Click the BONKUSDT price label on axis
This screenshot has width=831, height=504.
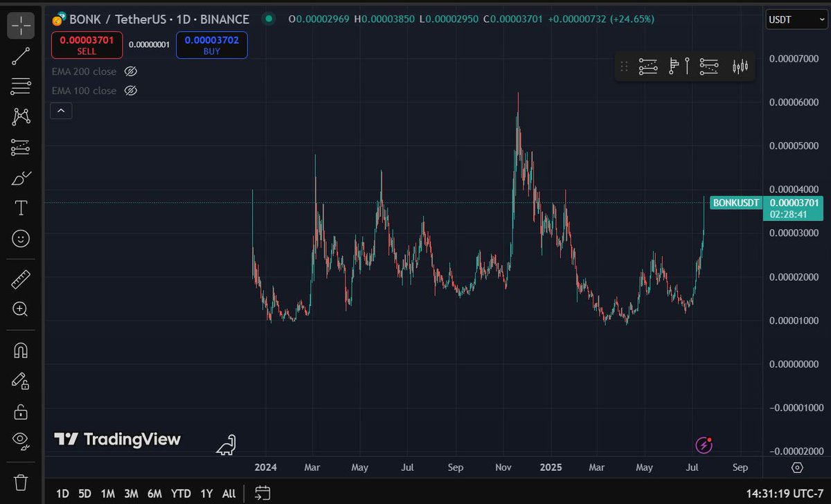click(x=735, y=203)
